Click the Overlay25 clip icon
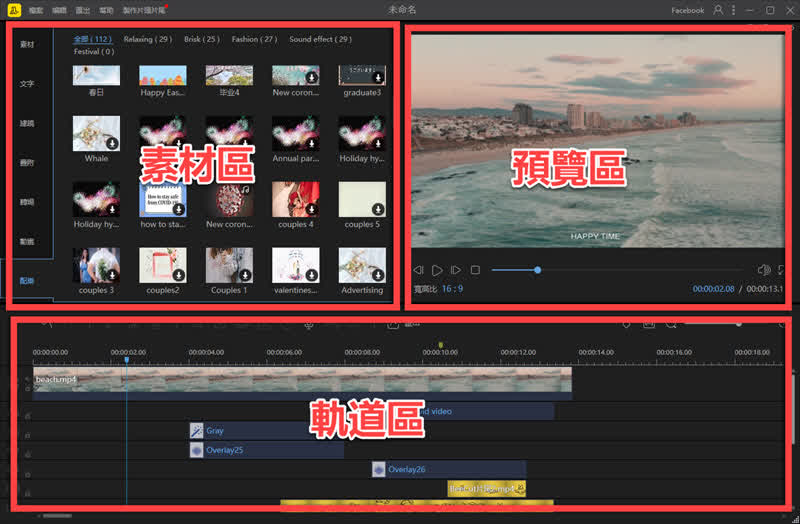This screenshot has height=524, width=800. (196, 450)
